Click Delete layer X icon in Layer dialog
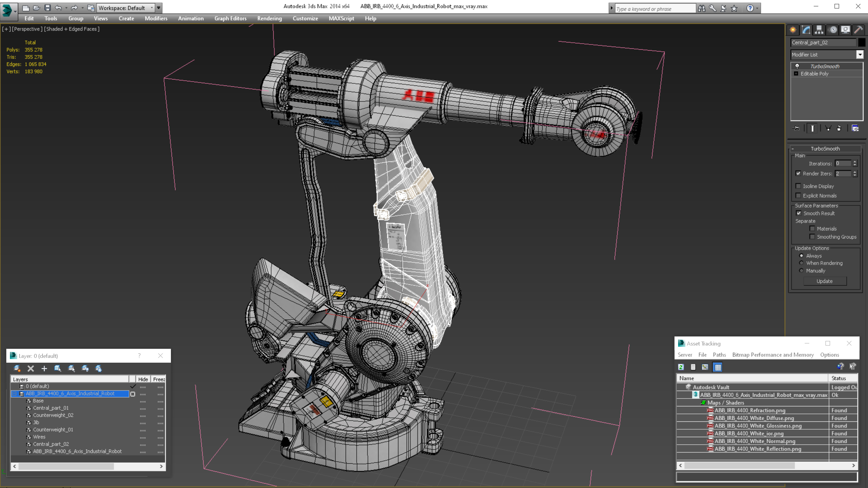Image resolution: width=868 pixels, height=488 pixels. click(31, 368)
